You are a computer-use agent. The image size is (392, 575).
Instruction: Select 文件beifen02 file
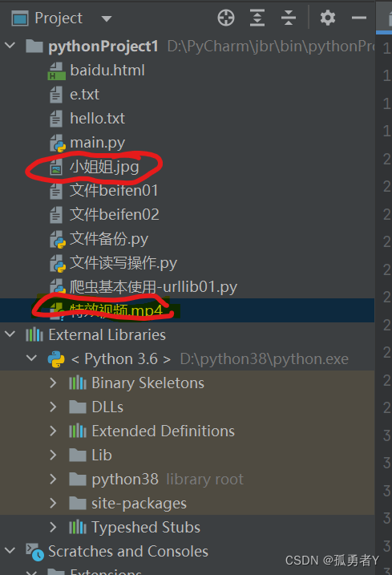click(115, 215)
